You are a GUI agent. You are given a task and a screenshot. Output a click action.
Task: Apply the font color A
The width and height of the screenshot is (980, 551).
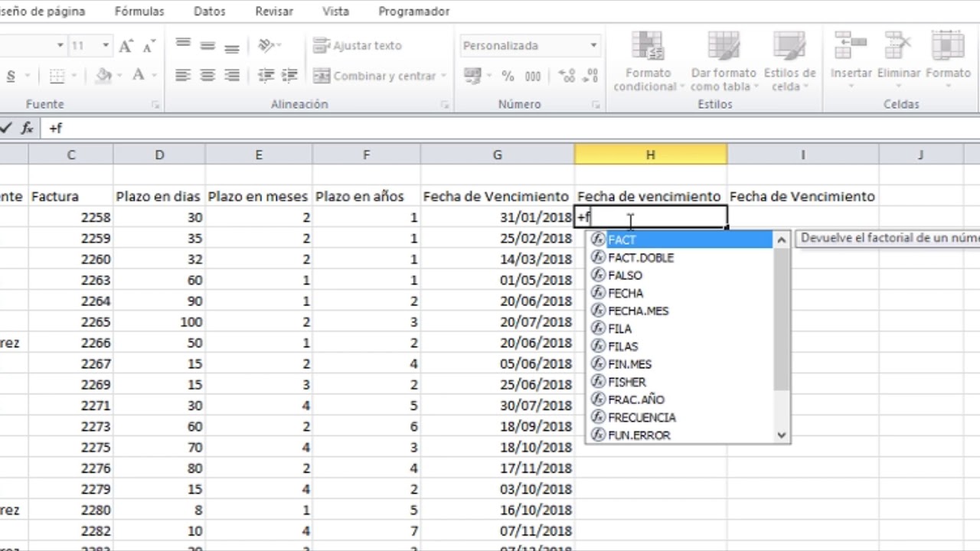[138, 75]
